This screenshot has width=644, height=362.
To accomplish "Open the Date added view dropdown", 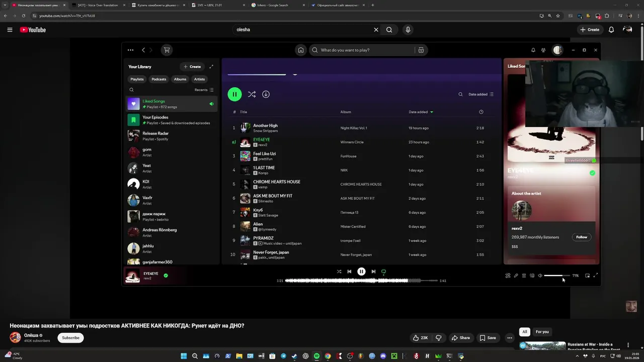I will (481, 94).
